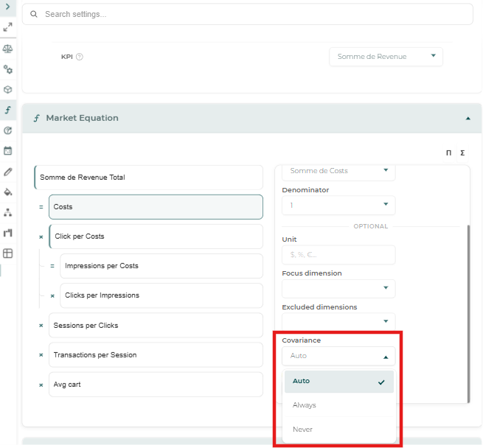Open the paint bucket icon in sidebar

point(7,192)
